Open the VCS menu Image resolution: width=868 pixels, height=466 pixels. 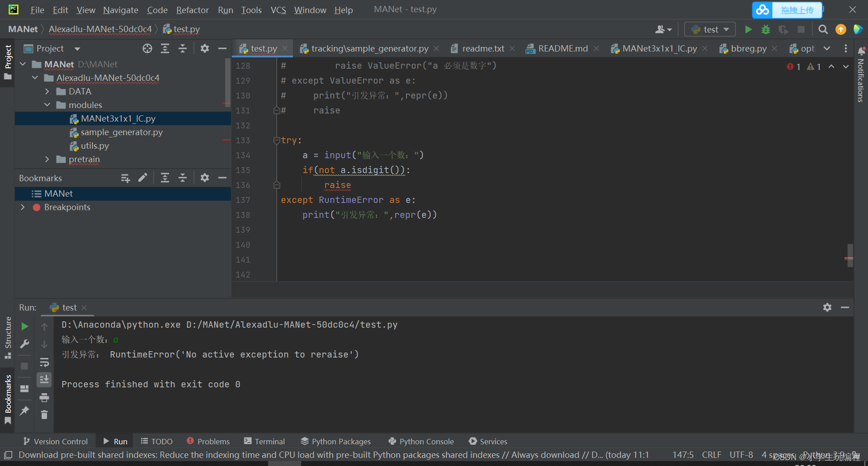(278, 10)
